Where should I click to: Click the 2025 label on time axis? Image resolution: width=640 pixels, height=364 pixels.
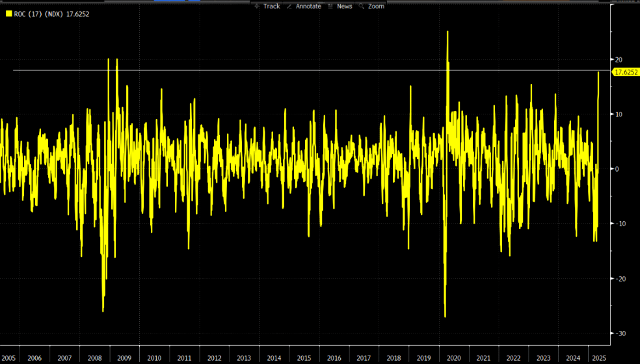[x=599, y=358]
